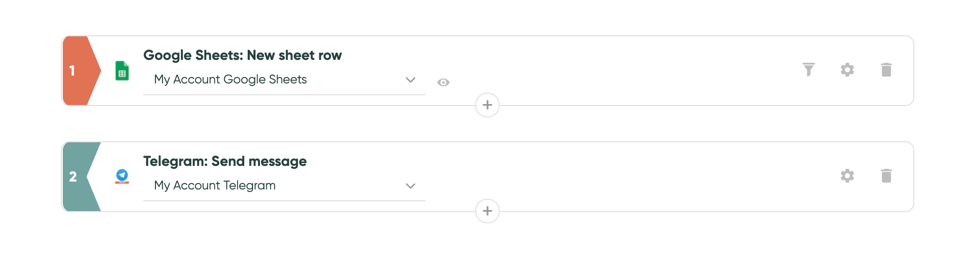This screenshot has height=266, width=980.
Task: Open filter for Google Sheets step
Action: point(808,70)
